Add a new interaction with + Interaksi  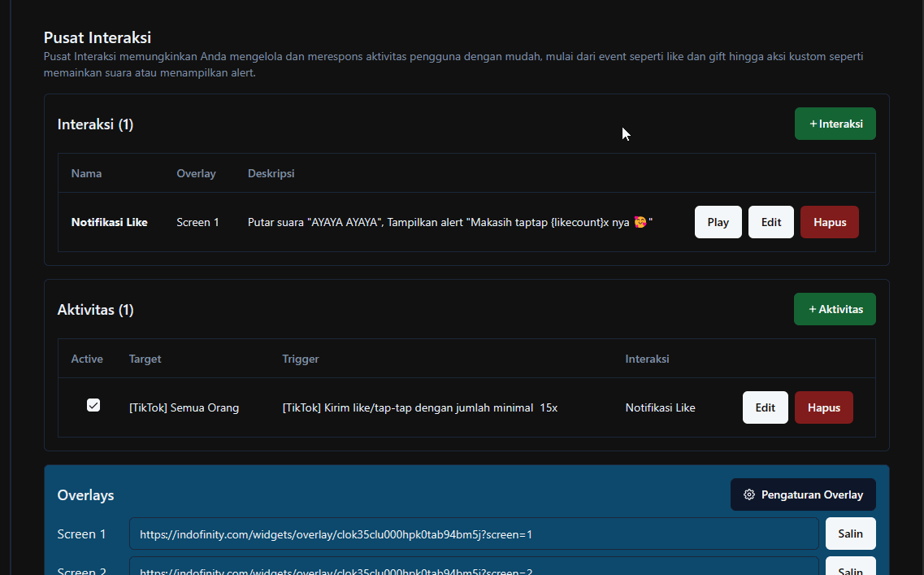835,124
